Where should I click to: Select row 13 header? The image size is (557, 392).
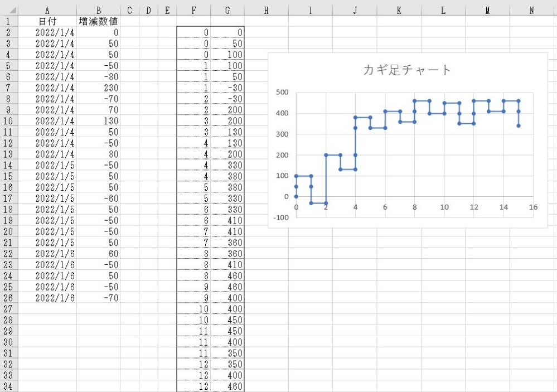(x=8, y=154)
